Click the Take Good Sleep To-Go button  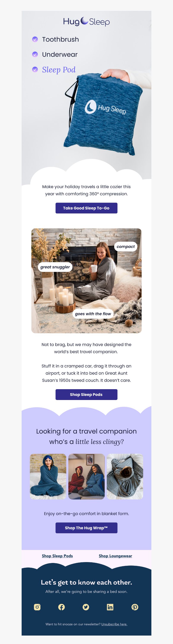point(86,208)
